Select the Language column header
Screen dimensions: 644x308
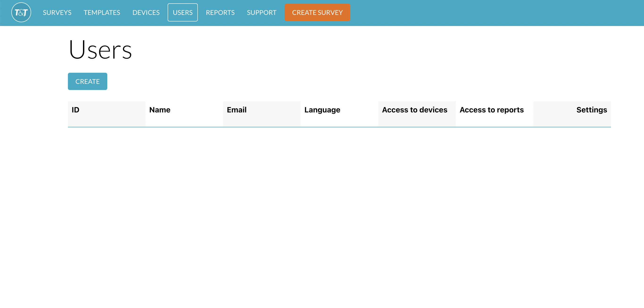tap(322, 110)
